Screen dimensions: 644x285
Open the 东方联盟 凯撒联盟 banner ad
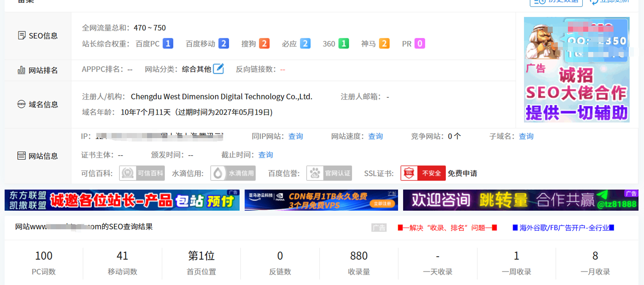click(122, 200)
